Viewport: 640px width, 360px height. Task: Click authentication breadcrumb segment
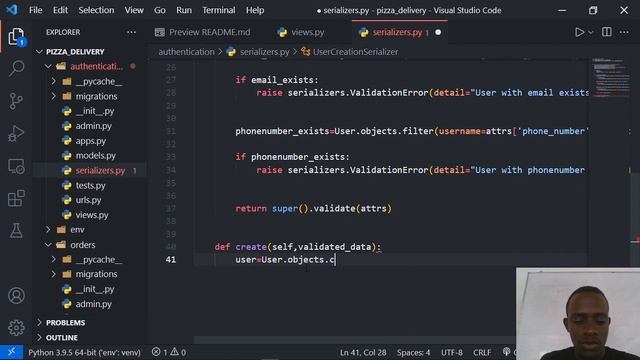[186, 52]
